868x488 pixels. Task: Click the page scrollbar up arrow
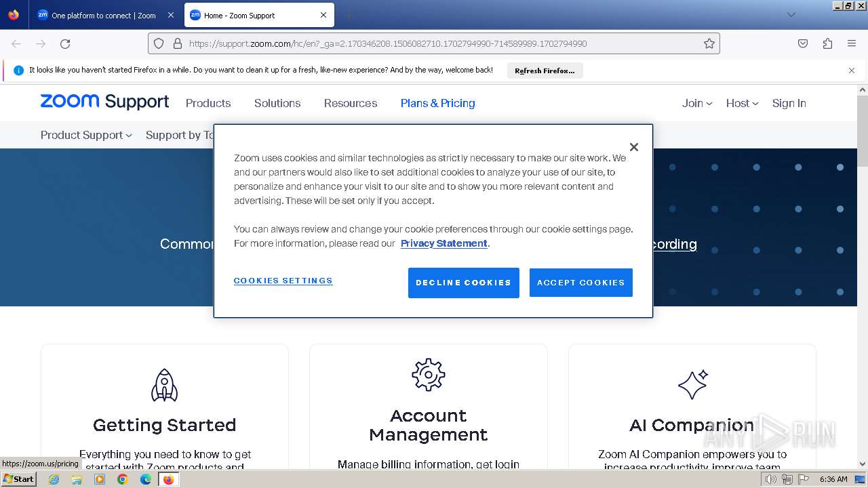click(x=863, y=89)
